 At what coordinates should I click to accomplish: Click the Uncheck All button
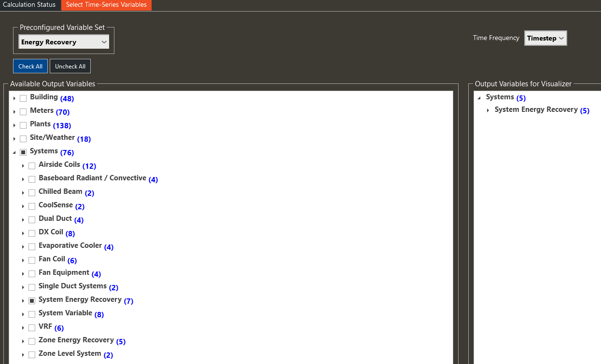70,66
